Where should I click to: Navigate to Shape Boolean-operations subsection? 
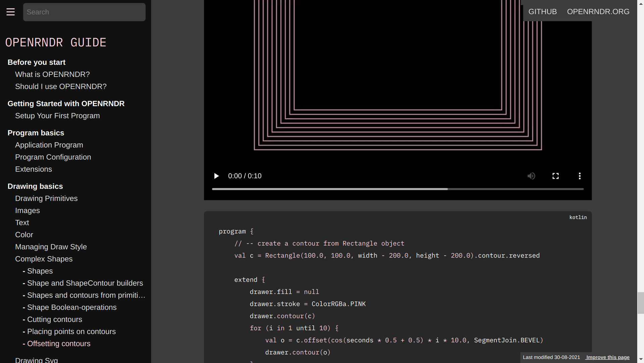(x=72, y=307)
